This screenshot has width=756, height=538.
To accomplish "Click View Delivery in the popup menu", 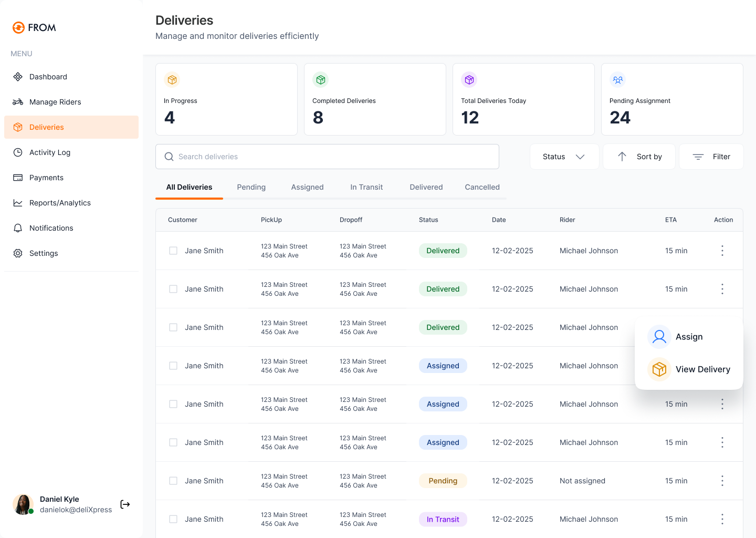I will click(702, 369).
